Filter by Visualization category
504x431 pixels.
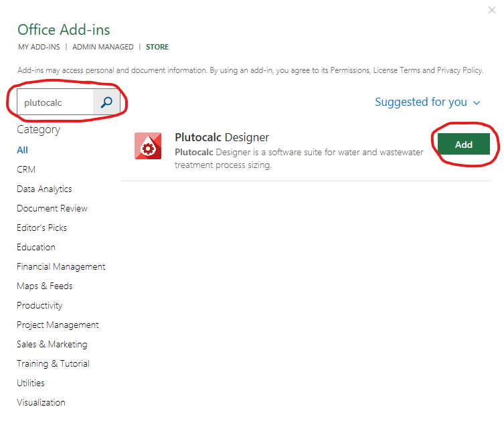click(41, 402)
